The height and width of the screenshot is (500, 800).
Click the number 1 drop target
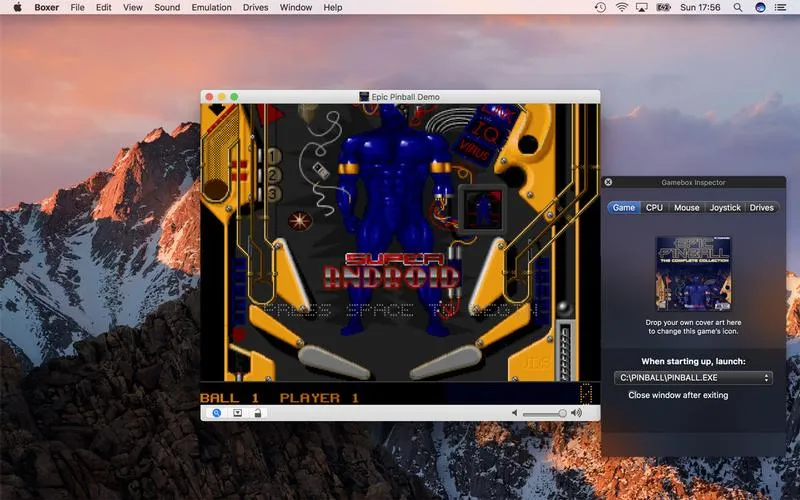point(274,156)
